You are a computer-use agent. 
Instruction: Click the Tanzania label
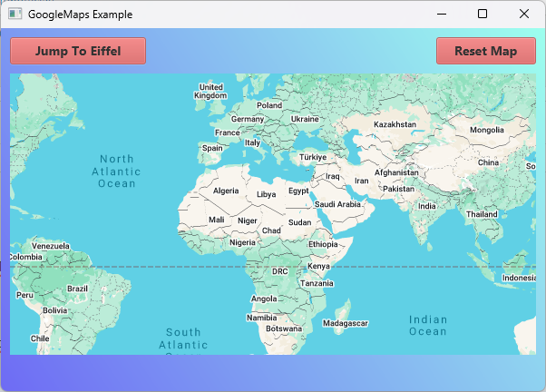pos(317,283)
